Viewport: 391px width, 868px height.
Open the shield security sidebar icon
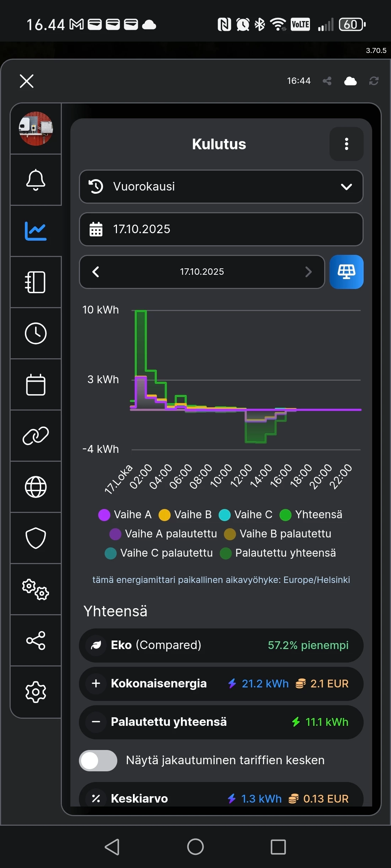pos(36,538)
